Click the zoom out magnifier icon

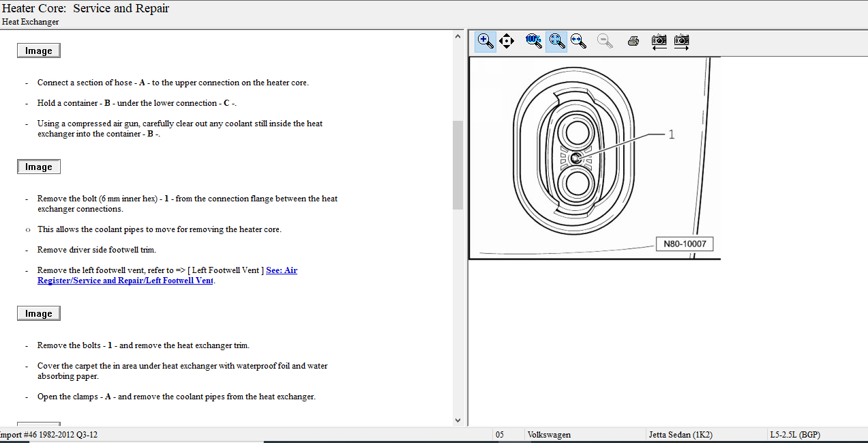tap(605, 41)
